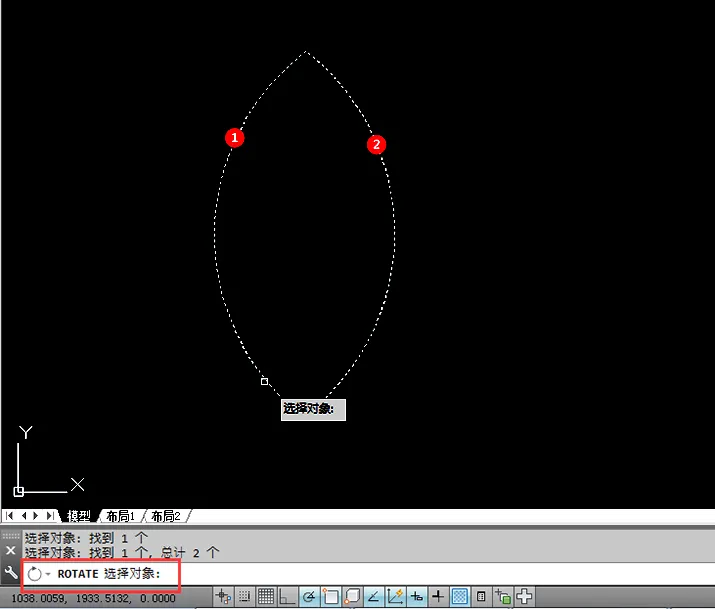Close the command line window
Image resolution: width=715 pixels, height=609 pixels.
point(10,550)
